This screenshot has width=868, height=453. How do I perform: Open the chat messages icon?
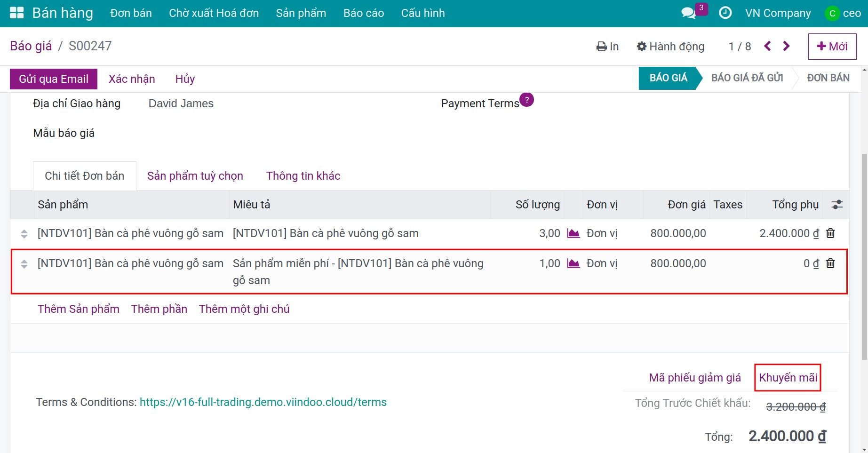click(x=689, y=13)
